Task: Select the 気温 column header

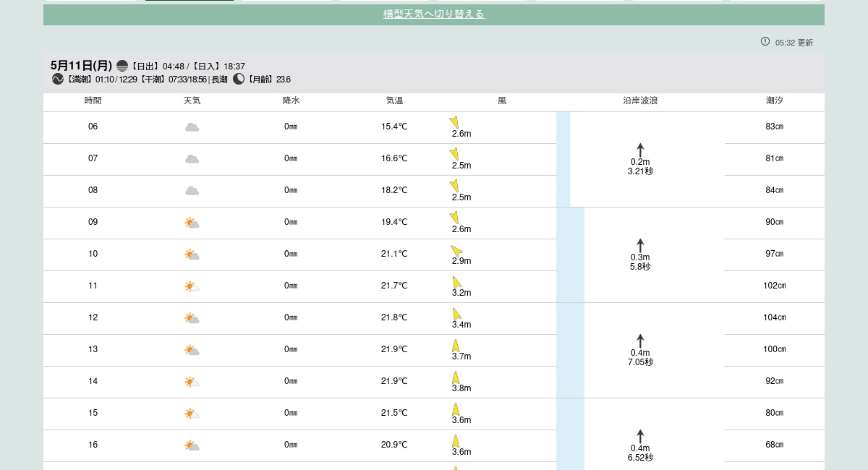Action: click(x=394, y=101)
